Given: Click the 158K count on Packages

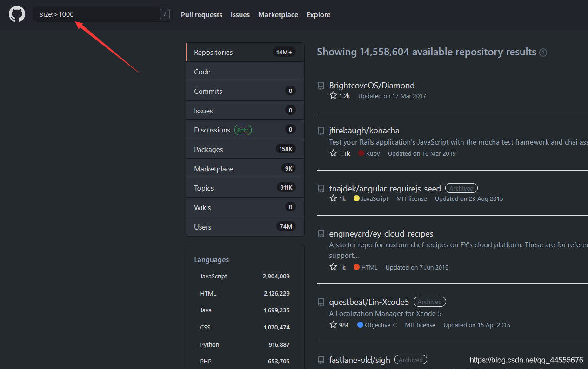Looking at the screenshot, I should [286, 149].
